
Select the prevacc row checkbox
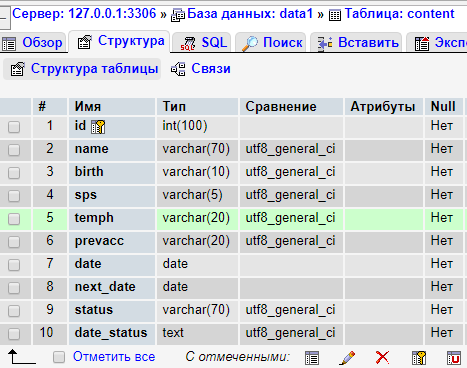tap(14, 242)
